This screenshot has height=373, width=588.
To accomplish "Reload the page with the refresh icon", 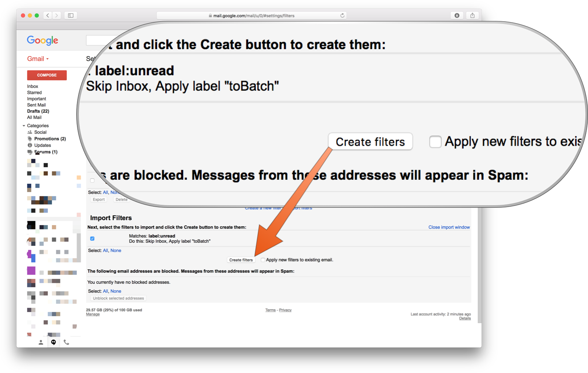I will (x=342, y=15).
